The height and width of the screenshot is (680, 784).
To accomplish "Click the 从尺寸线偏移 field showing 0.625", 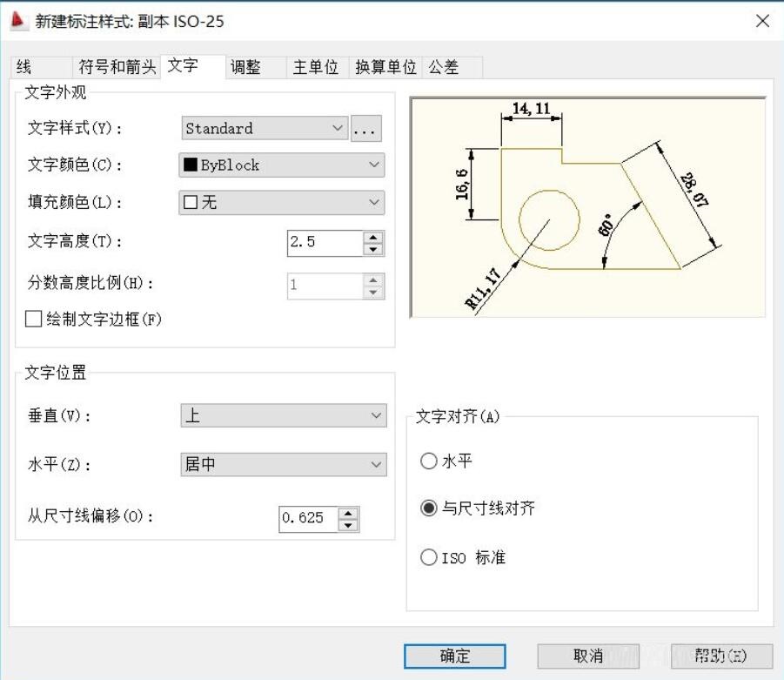I will [309, 518].
